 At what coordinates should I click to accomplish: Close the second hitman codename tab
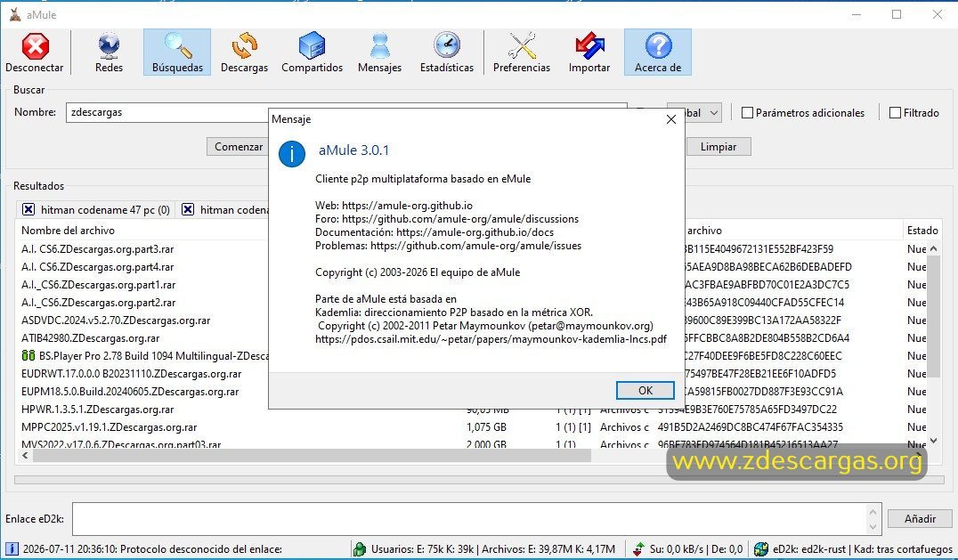(188, 209)
